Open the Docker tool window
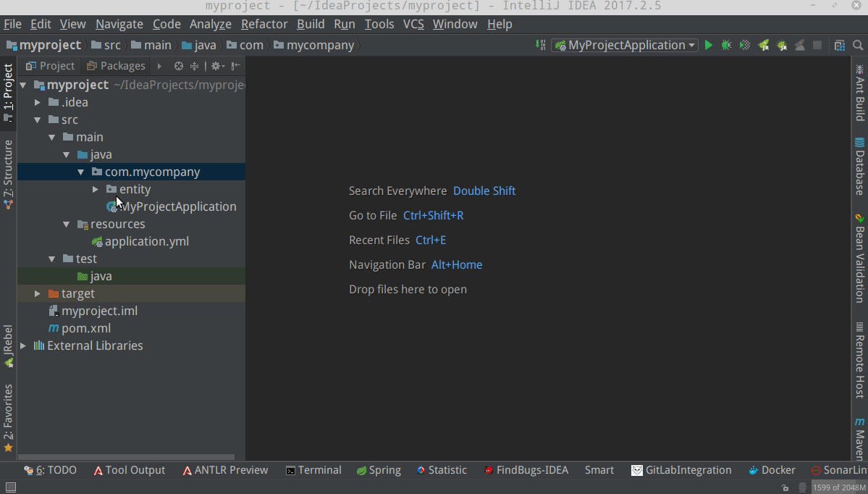The image size is (868, 494). (772, 470)
